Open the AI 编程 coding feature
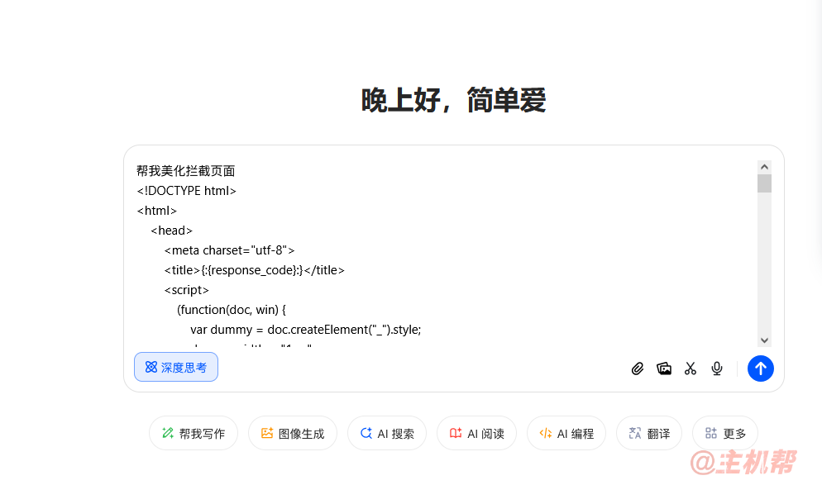The height and width of the screenshot is (504, 822). 566,433
